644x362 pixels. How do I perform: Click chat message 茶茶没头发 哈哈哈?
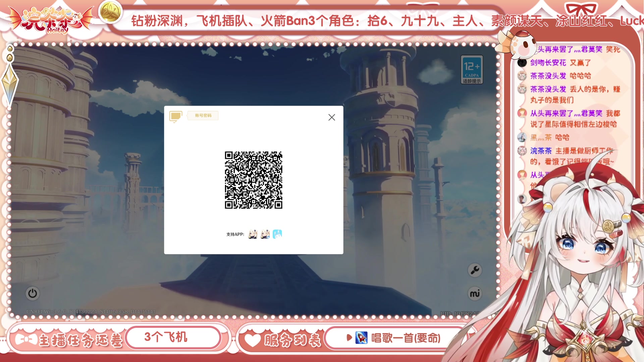click(x=560, y=76)
